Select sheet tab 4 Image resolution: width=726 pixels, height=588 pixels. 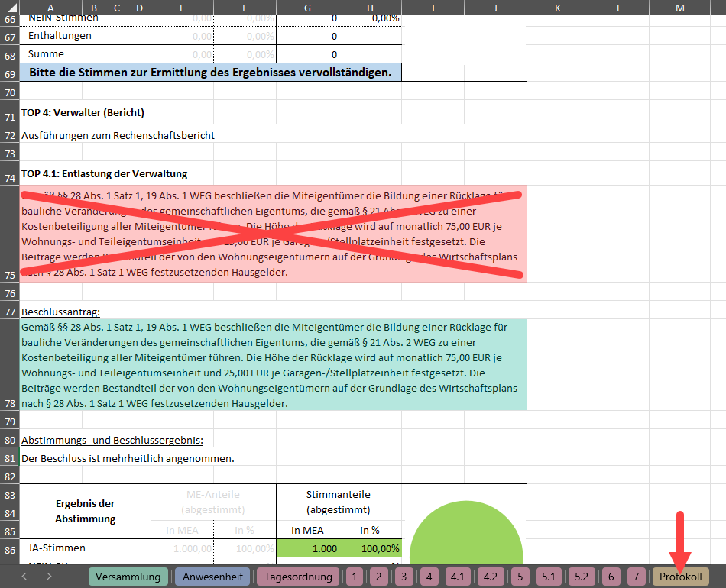pos(429,577)
